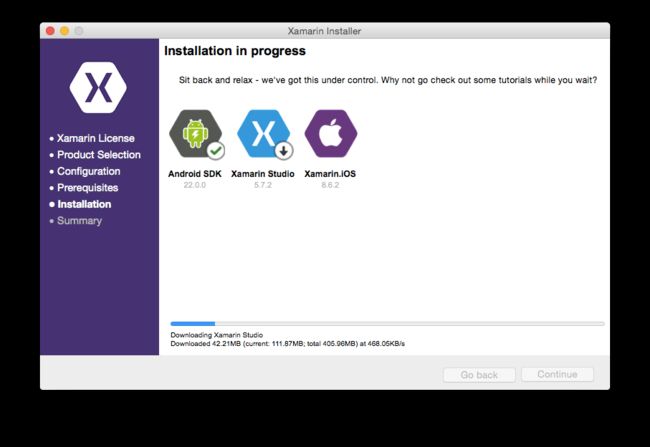The image size is (650, 447).
Task: Close the Xamarin Installer window
Action: point(50,31)
